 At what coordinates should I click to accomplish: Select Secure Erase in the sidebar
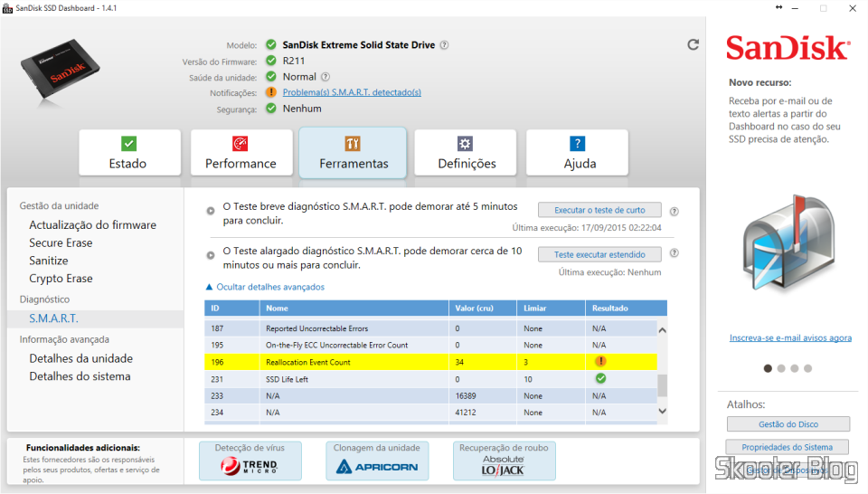point(61,242)
